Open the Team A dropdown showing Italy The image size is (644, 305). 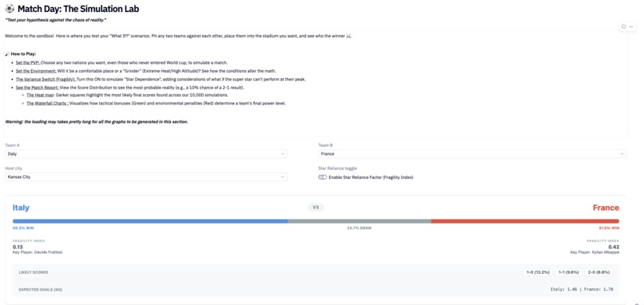(x=146, y=154)
